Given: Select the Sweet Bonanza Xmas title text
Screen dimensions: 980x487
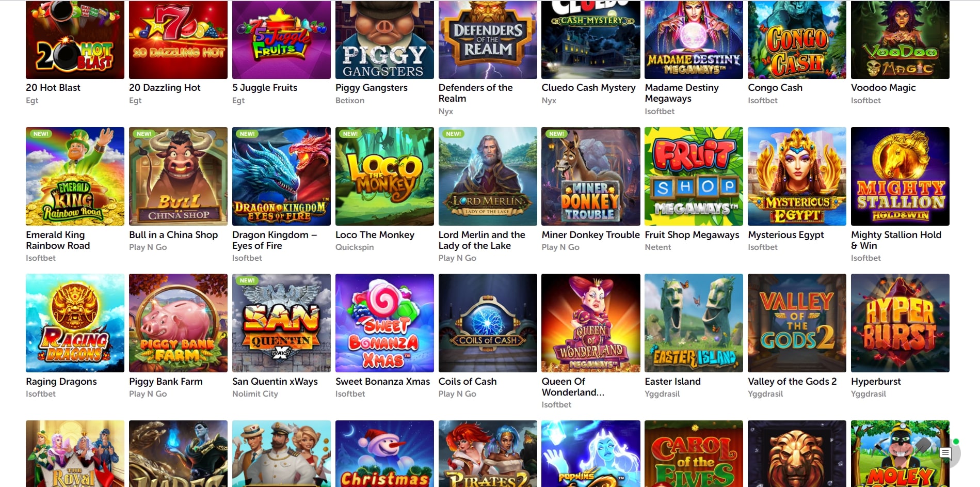Looking at the screenshot, I should pos(382,382).
